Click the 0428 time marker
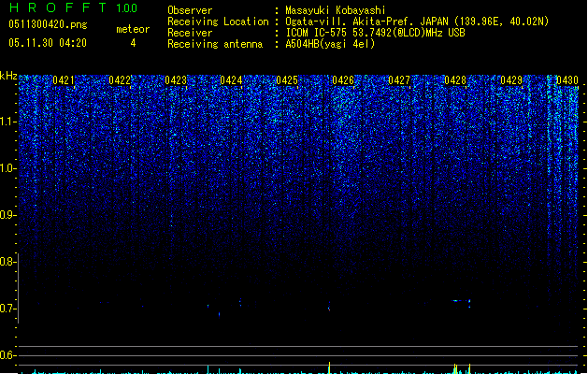Image resolution: width=588 pixels, height=374 pixels. click(455, 80)
